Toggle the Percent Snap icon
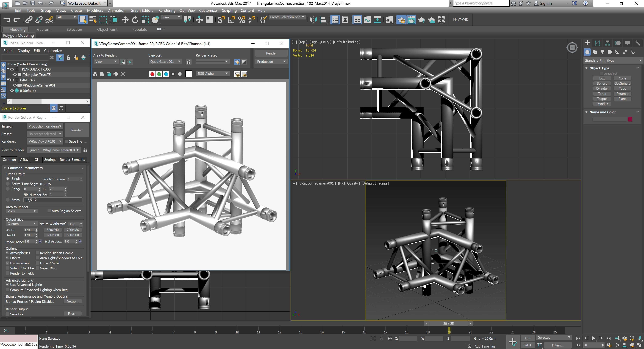This screenshot has width=644, height=349. click(241, 20)
